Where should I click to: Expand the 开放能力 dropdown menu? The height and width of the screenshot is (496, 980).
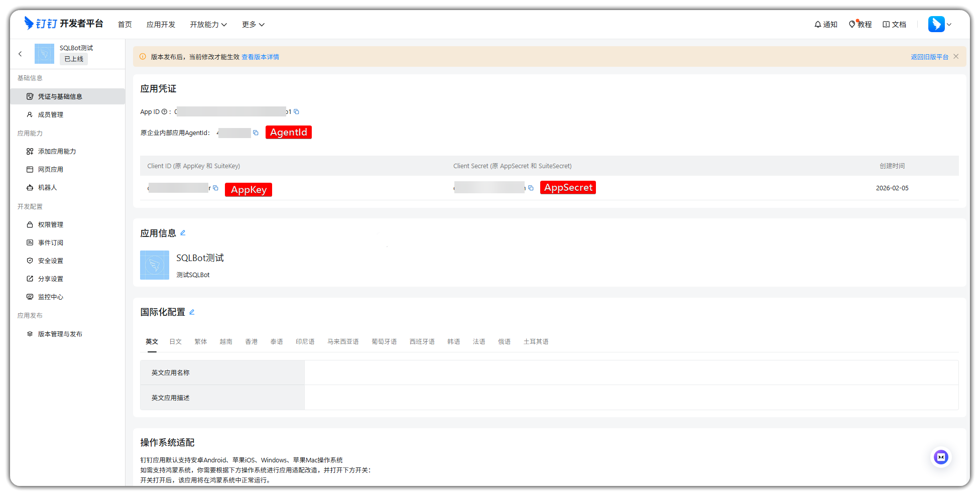208,25
